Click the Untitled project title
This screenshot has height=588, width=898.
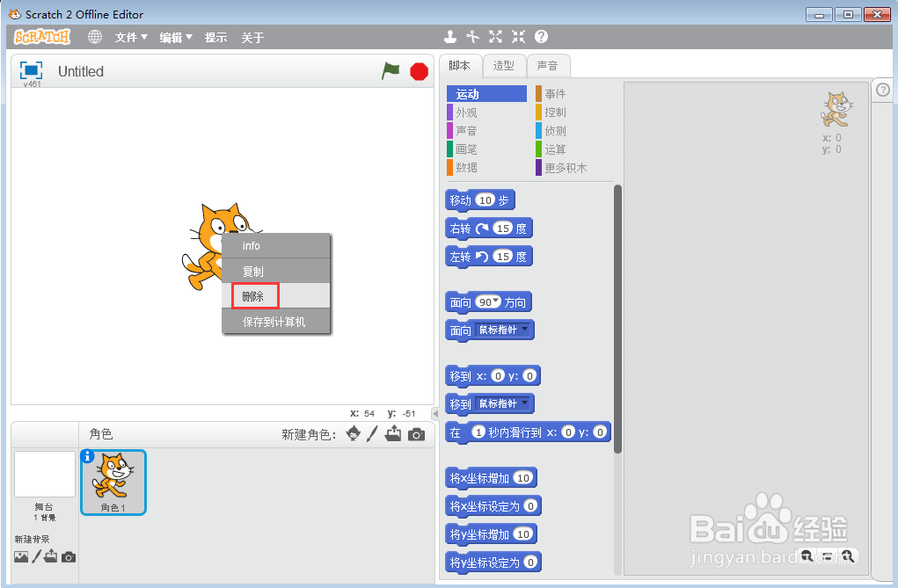81,71
